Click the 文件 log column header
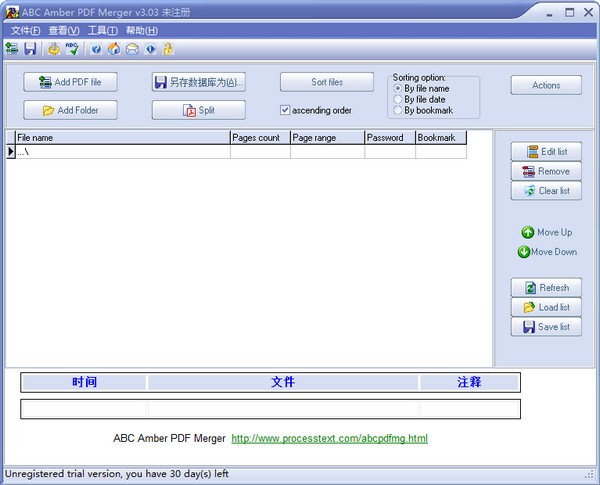 pos(283,382)
